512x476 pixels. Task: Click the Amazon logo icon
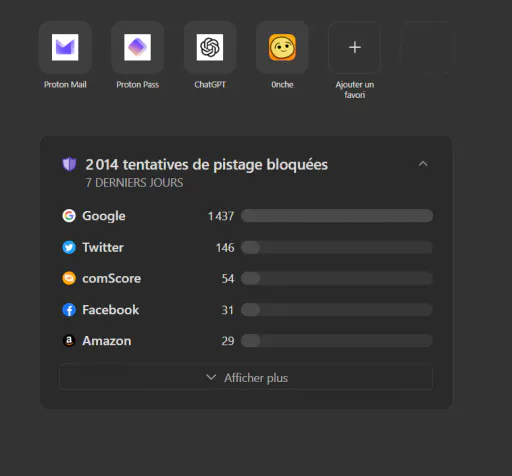[x=69, y=341]
